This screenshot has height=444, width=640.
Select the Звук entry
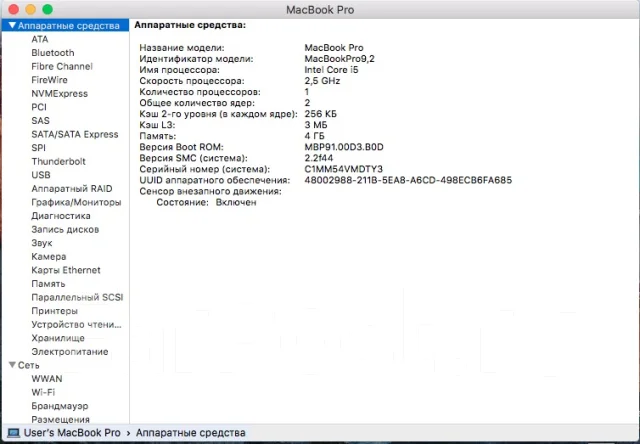point(42,243)
